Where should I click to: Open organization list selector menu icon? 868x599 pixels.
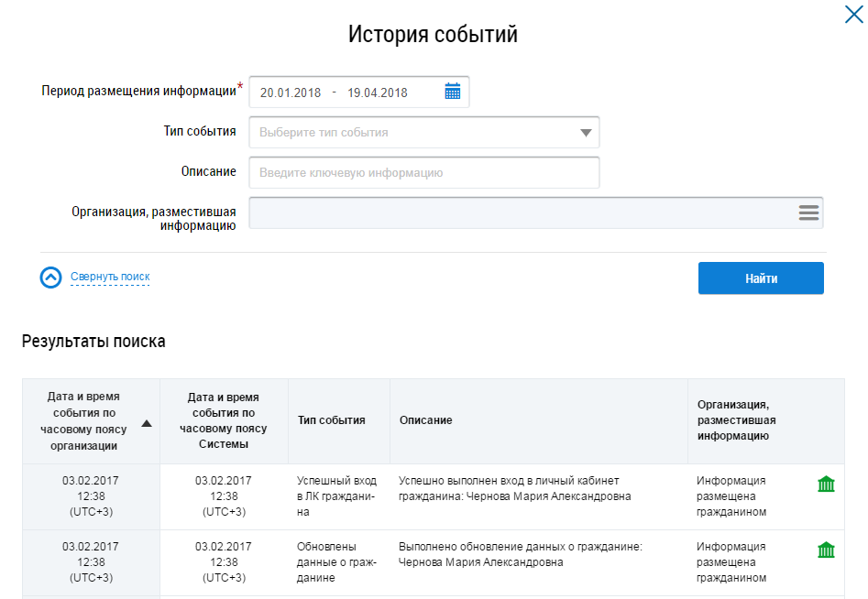click(x=808, y=212)
